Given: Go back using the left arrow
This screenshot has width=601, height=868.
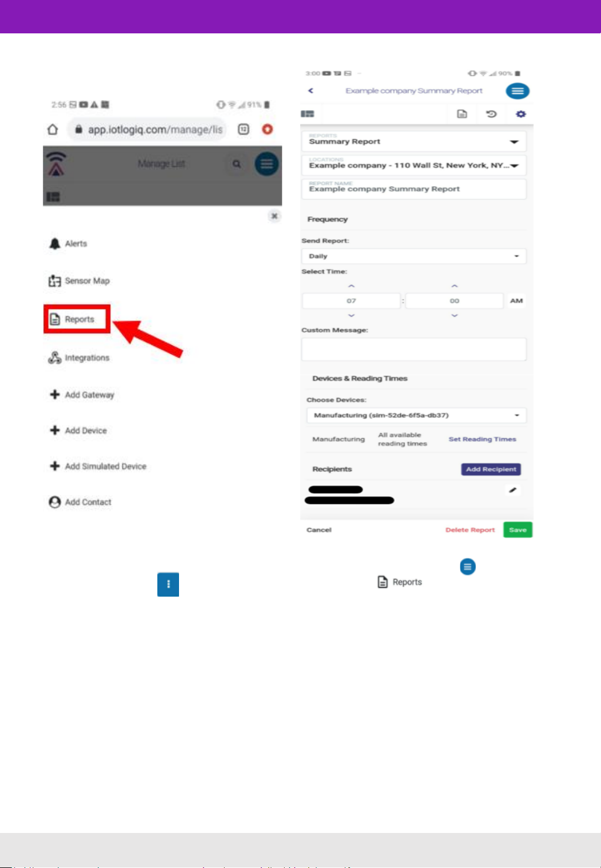Looking at the screenshot, I should pos(311,91).
